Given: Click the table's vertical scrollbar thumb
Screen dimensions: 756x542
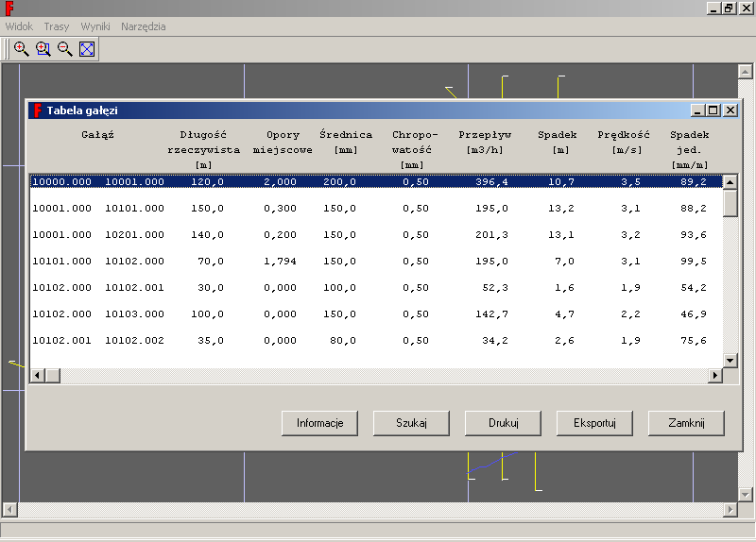Looking at the screenshot, I should (x=730, y=203).
